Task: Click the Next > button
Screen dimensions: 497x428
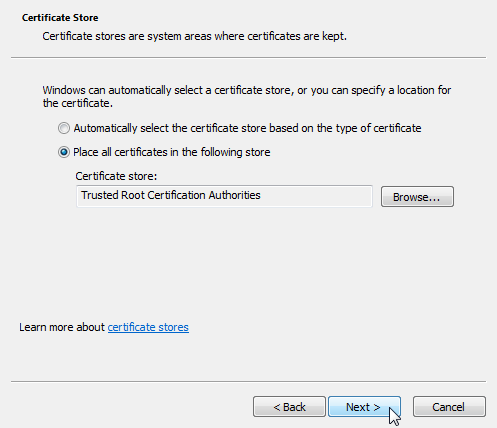Action: pyautogui.click(x=364, y=407)
